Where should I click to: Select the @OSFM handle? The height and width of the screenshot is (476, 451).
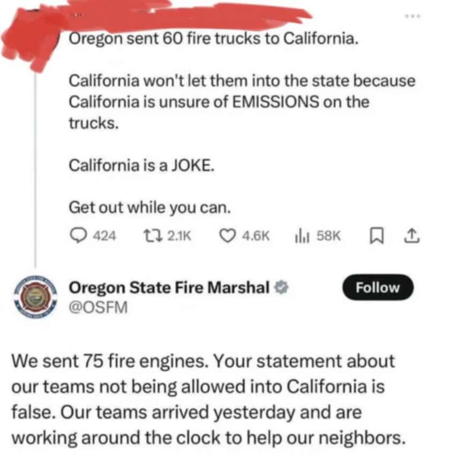click(x=99, y=307)
